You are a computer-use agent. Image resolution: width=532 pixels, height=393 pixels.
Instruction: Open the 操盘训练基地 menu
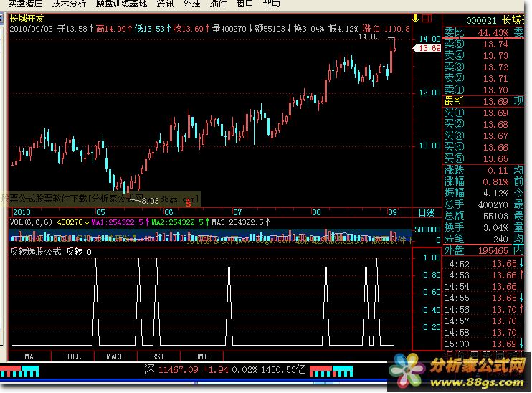click(121, 4)
